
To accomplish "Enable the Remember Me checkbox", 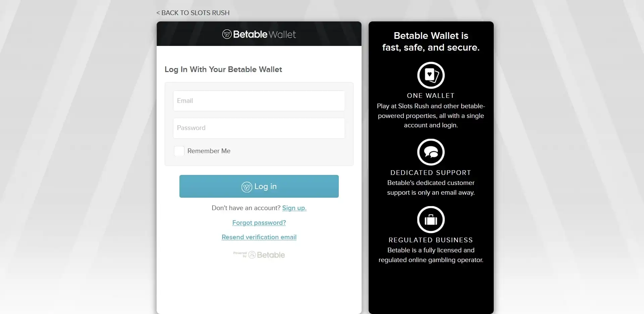I will coord(179,151).
